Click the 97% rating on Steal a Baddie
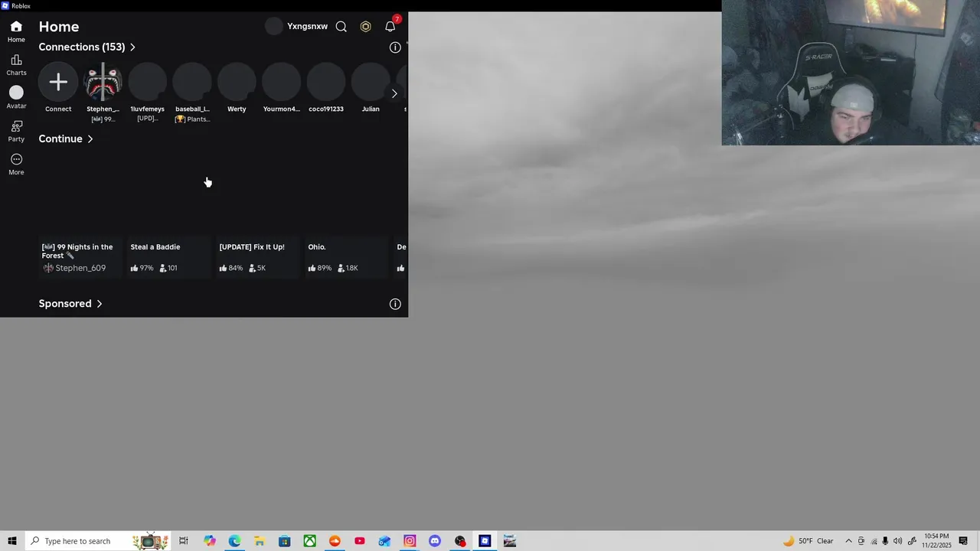The image size is (980, 551). coord(142,268)
